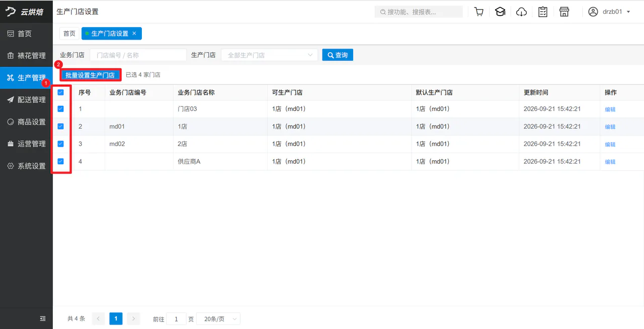Click 编辑 for the 供应商A row
Viewport: 644px width, 329px height.
point(610,162)
